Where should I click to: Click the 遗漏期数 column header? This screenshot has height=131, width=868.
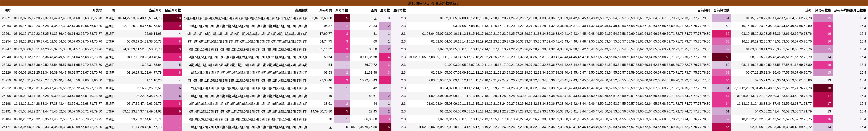[301, 11]
